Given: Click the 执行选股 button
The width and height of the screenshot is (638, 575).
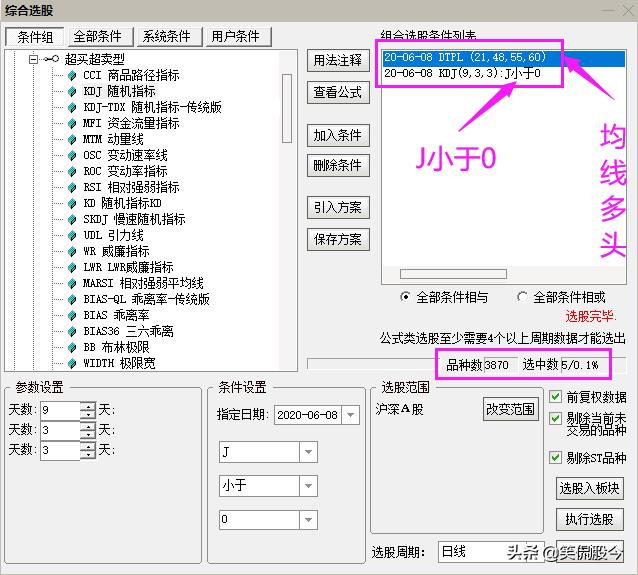Looking at the screenshot, I should 589,520.
